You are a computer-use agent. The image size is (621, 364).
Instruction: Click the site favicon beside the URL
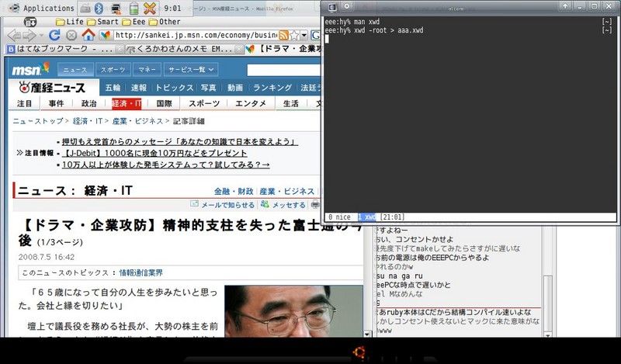(x=106, y=35)
